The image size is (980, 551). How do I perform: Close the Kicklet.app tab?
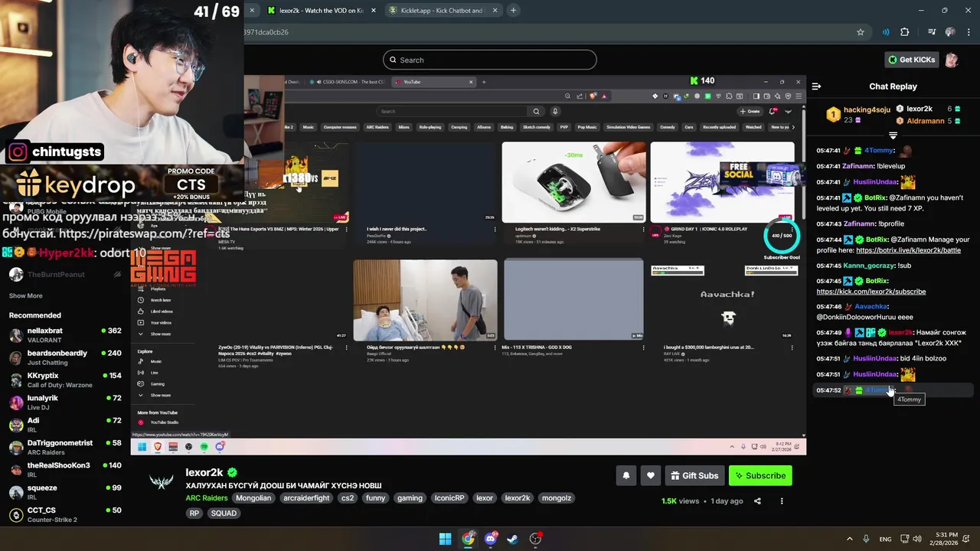point(495,11)
